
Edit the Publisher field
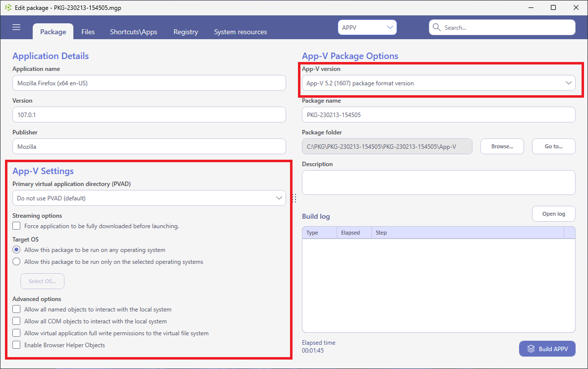tap(149, 146)
